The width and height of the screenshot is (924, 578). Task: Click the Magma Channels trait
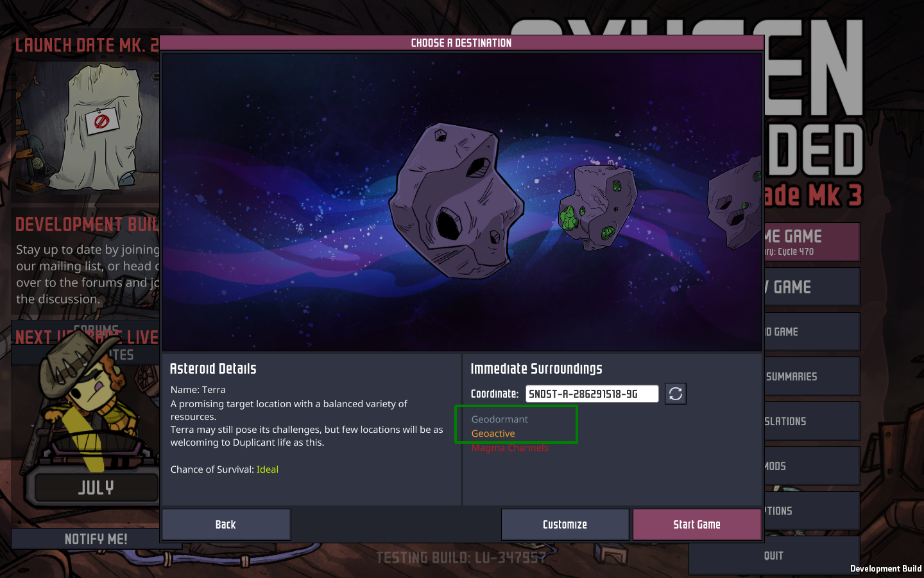coord(509,448)
